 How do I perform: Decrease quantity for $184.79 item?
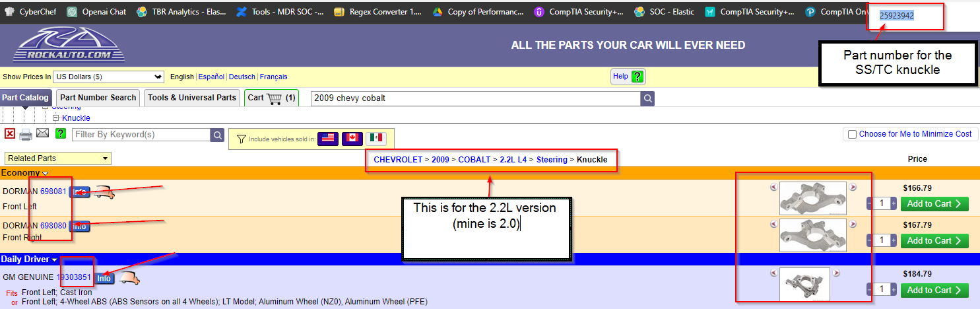click(x=869, y=290)
